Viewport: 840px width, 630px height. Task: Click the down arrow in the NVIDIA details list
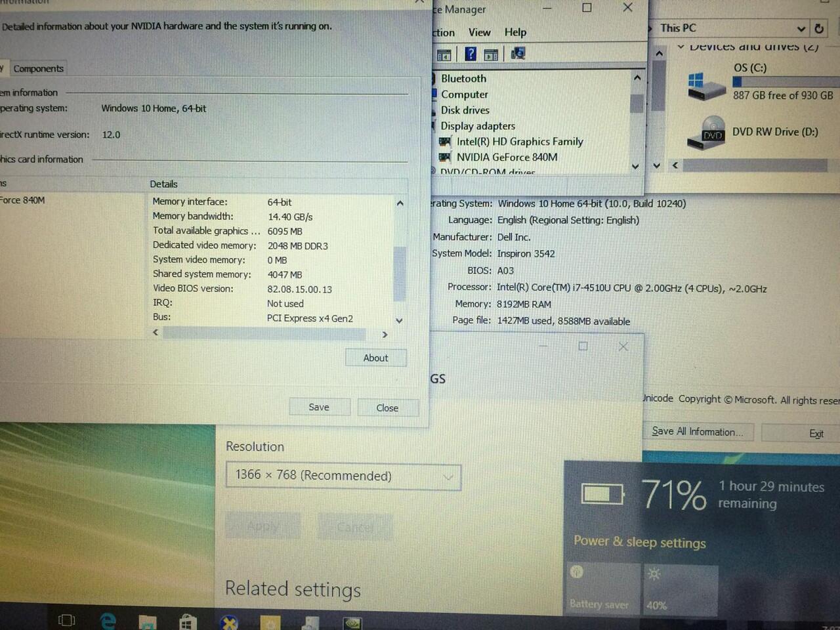(400, 320)
